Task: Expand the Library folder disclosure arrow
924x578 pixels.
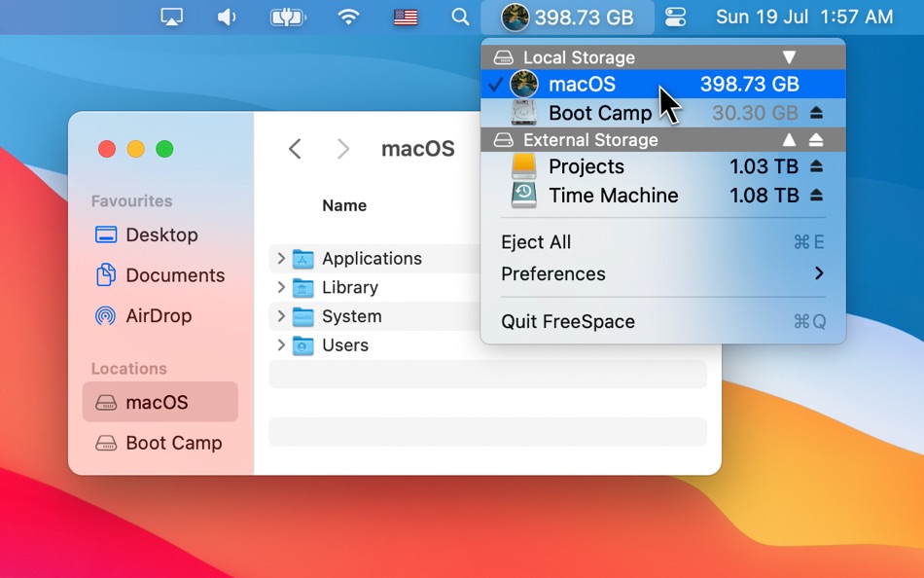Action: (280, 287)
